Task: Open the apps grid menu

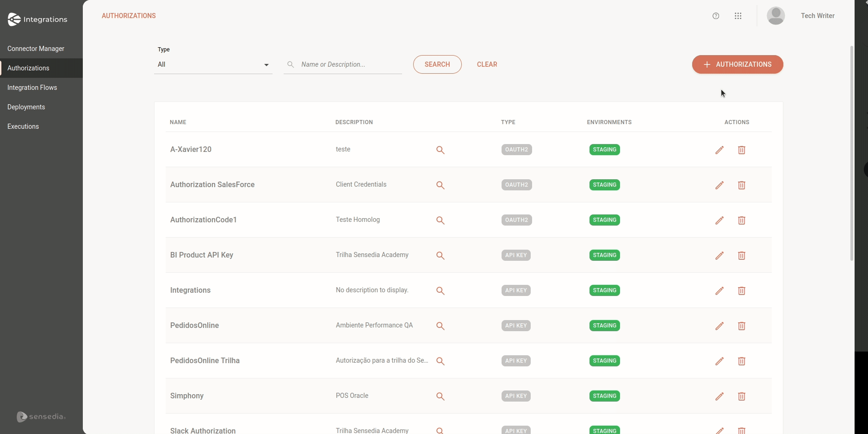Action: click(x=738, y=16)
